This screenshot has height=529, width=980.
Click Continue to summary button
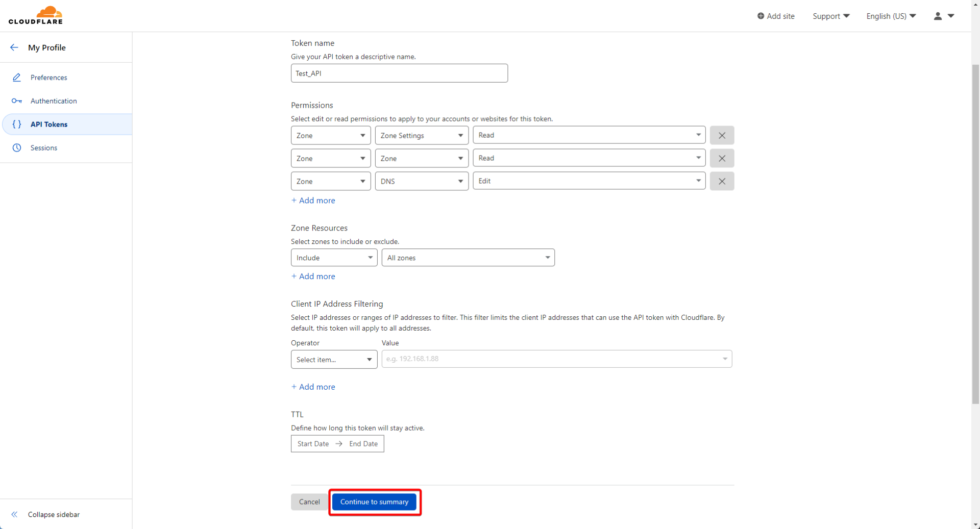tap(374, 502)
